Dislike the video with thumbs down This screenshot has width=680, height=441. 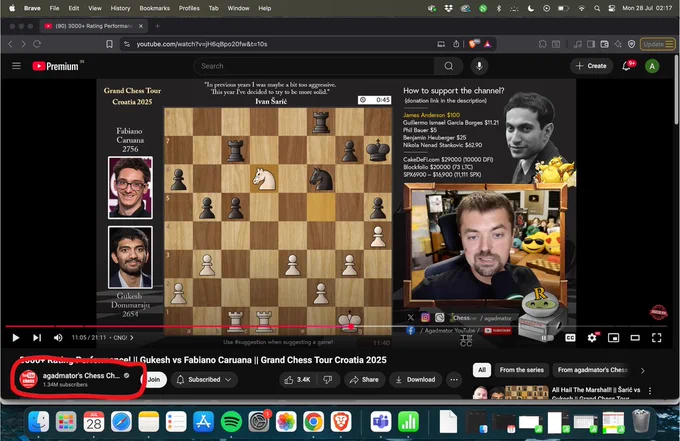pyautogui.click(x=328, y=379)
